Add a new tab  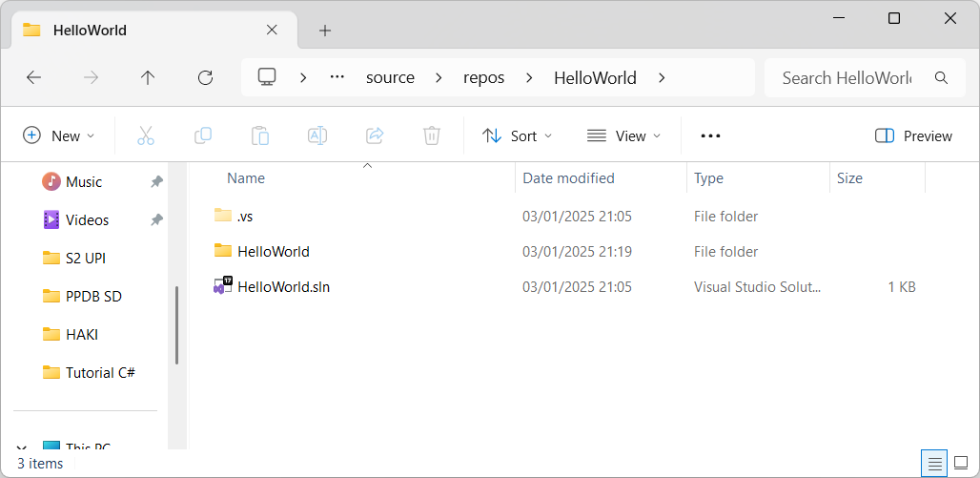325,31
